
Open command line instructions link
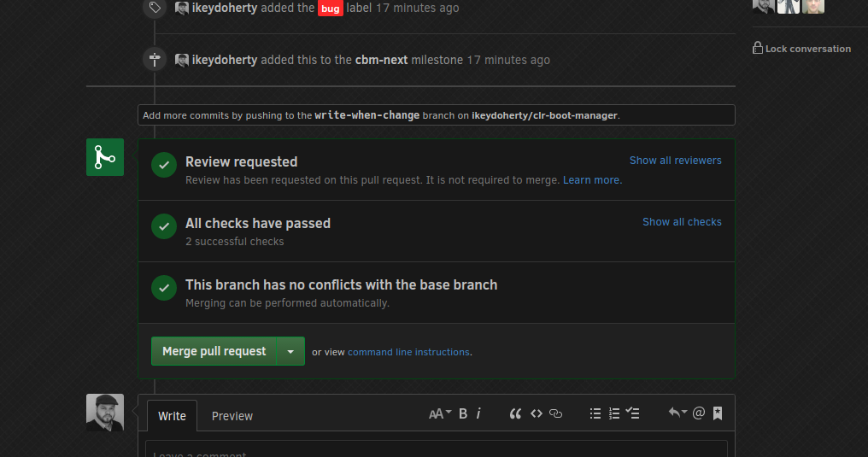[408, 352]
